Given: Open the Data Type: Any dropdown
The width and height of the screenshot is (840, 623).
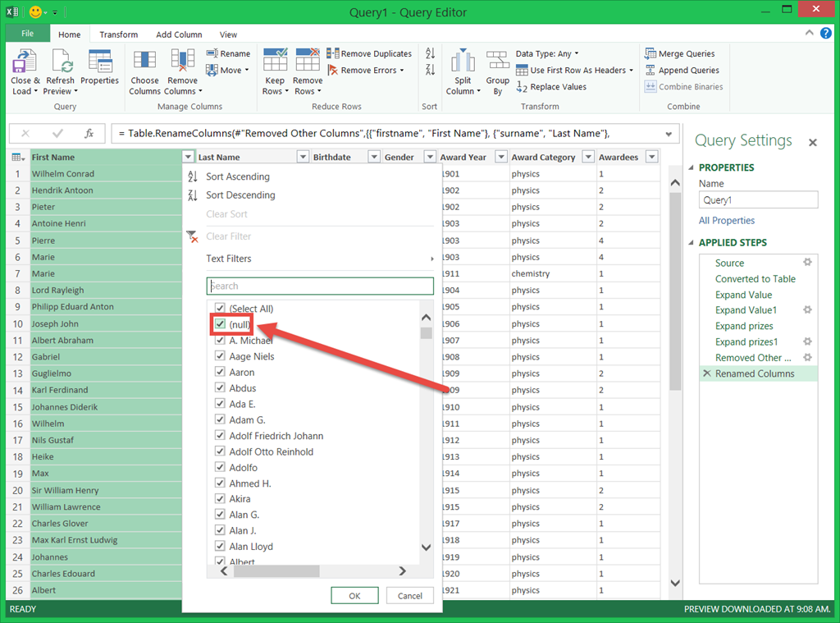Looking at the screenshot, I should 547,53.
